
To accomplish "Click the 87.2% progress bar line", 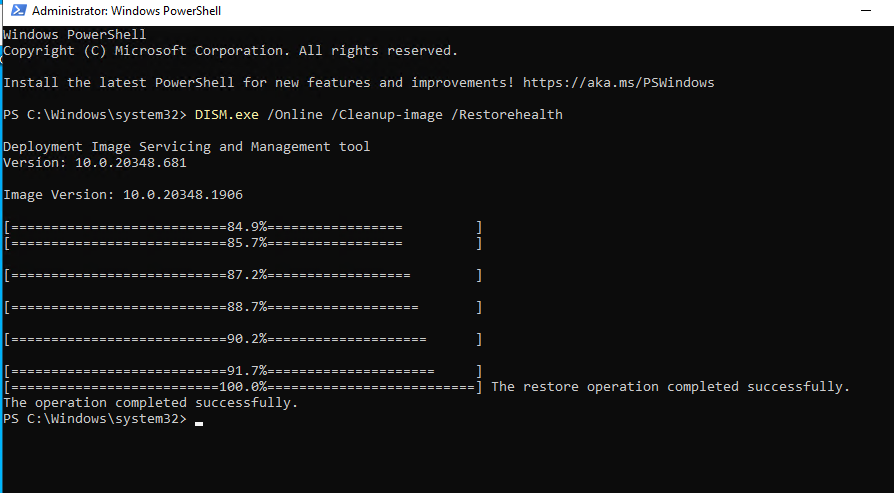I will (x=243, y=275).
